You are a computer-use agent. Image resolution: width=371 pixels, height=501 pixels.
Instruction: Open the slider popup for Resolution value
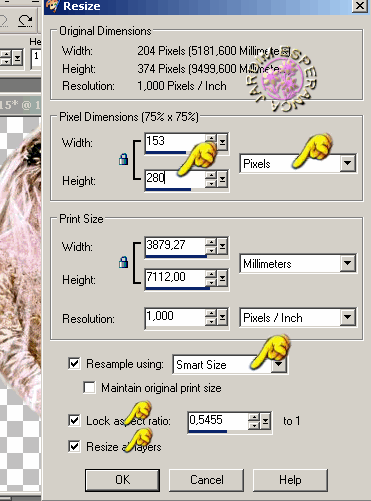[222, 318]
